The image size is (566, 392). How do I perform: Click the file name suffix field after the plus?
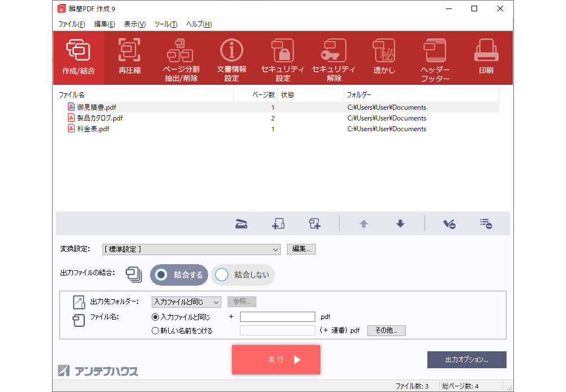click(277, 317)
